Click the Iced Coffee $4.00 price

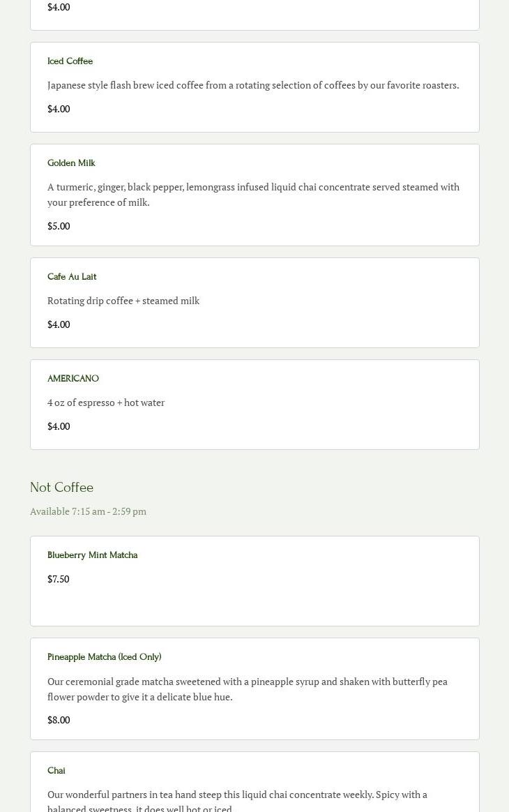point(59,109)
